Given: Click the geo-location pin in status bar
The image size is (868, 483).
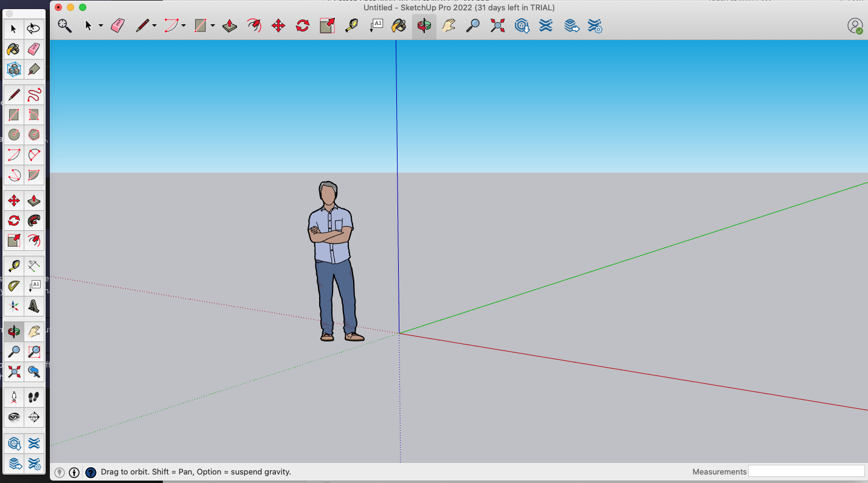Looking at the screenshot, I should (x=60, y=472).
